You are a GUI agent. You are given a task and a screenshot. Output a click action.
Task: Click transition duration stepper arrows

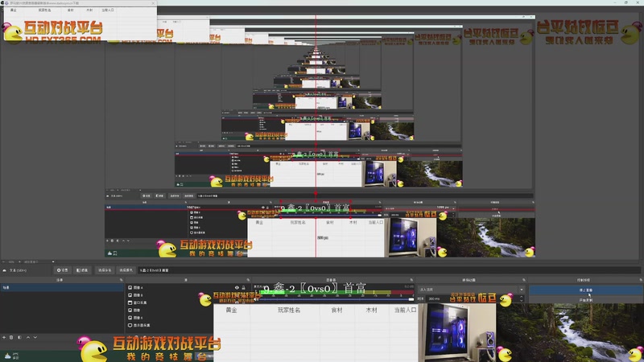522,298
